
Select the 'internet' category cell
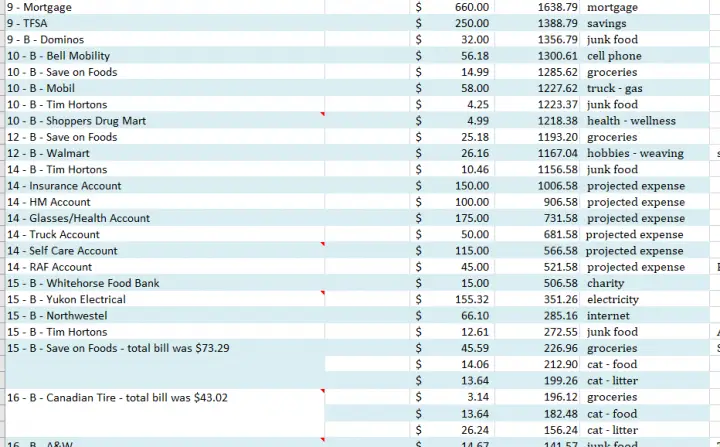(x=645, y=316)
